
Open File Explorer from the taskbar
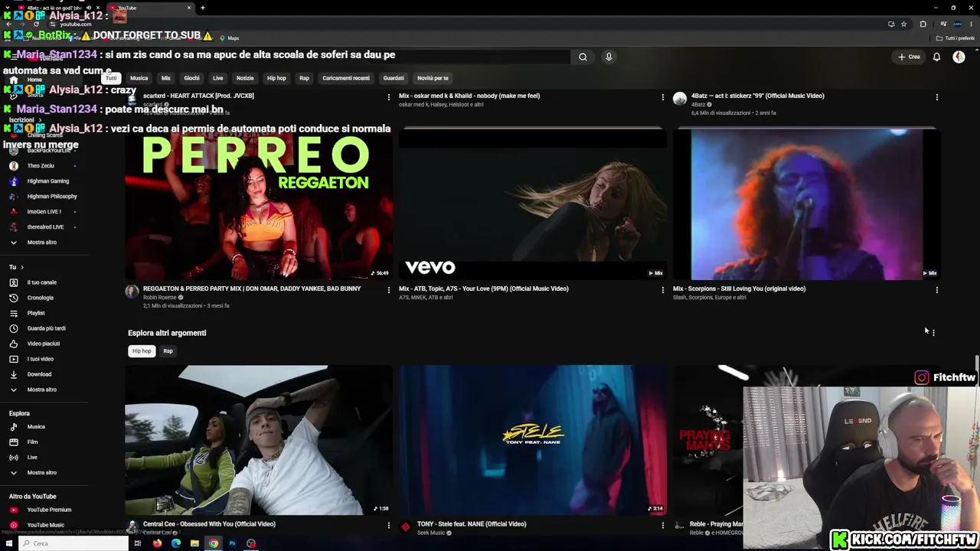(194, 543)
